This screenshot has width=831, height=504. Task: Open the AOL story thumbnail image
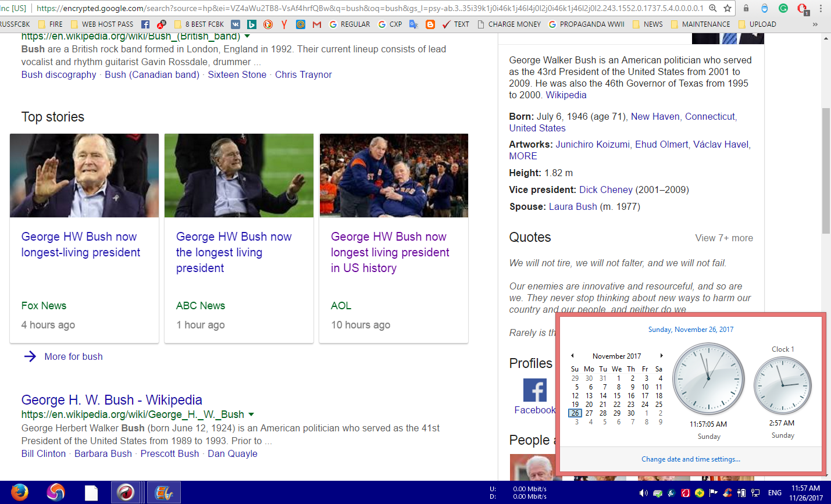[x=394, y=176]
